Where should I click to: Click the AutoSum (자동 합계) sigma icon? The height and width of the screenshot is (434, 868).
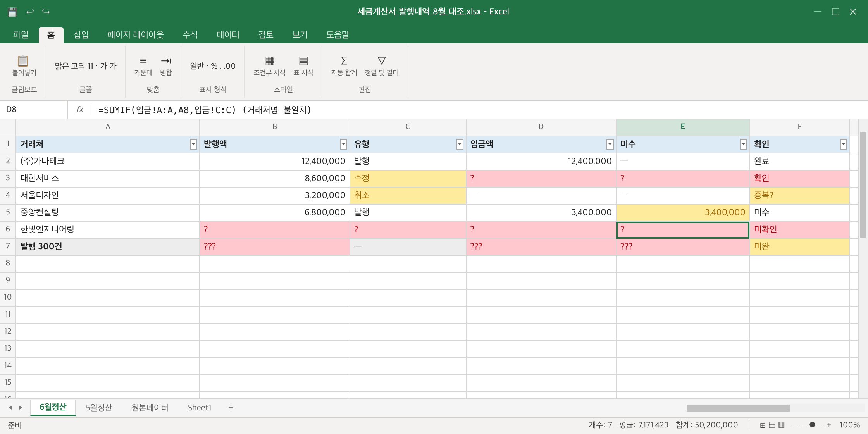(344, 61)
